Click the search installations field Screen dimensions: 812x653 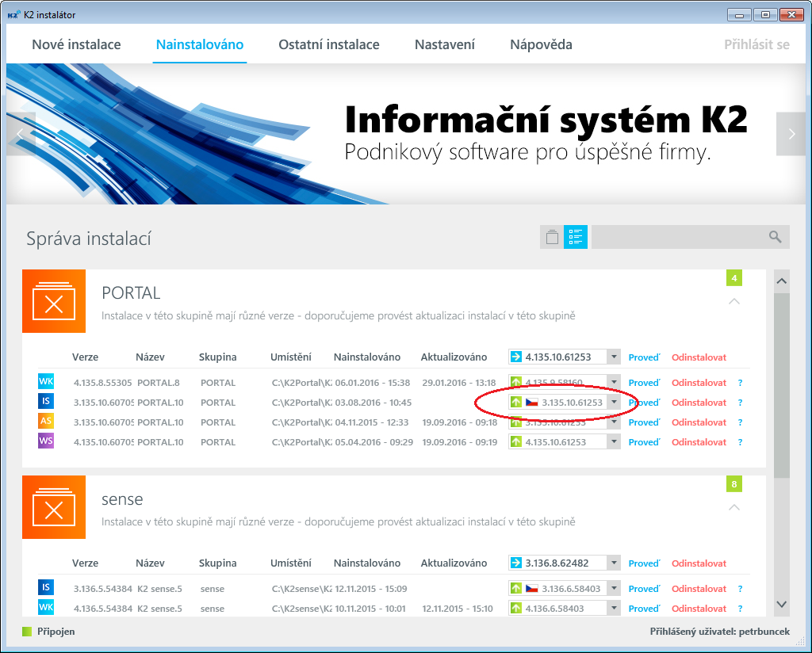tap(691, 237)
